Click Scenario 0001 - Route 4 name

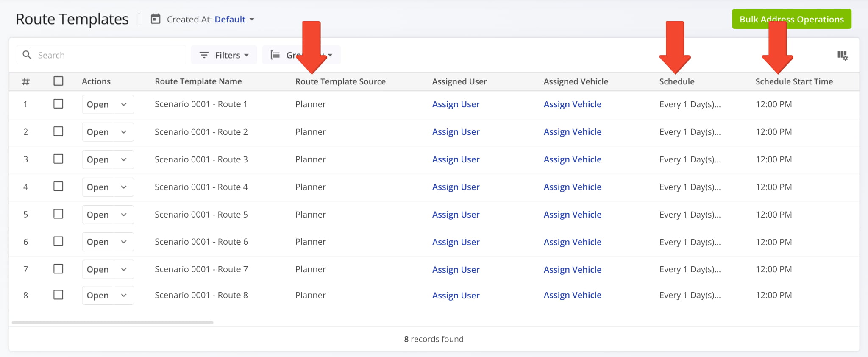click(201, 187)
